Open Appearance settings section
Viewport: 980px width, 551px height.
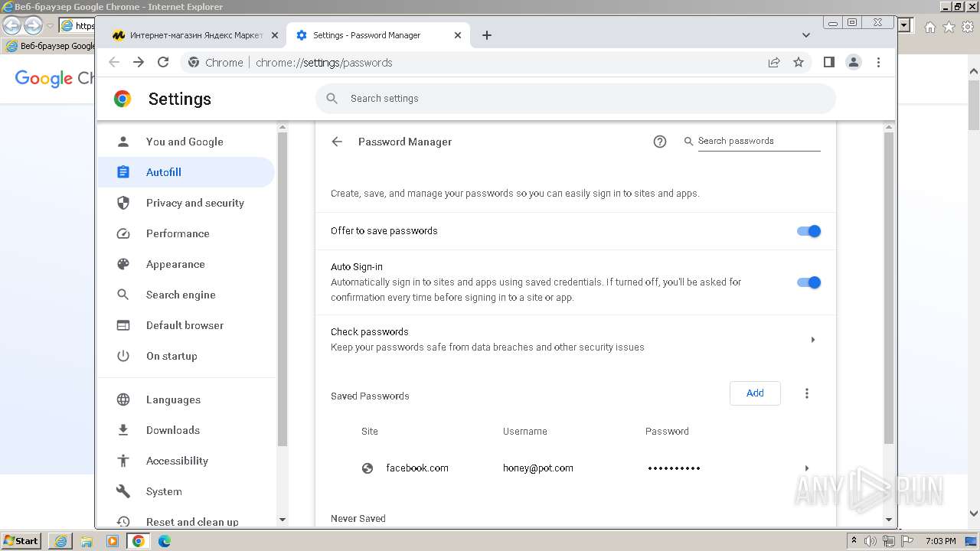click(175, 264)
